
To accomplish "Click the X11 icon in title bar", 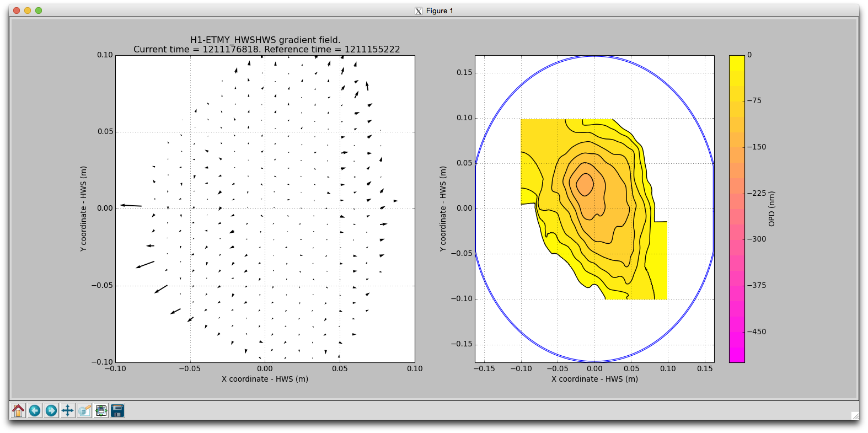I will coord(419,10).
